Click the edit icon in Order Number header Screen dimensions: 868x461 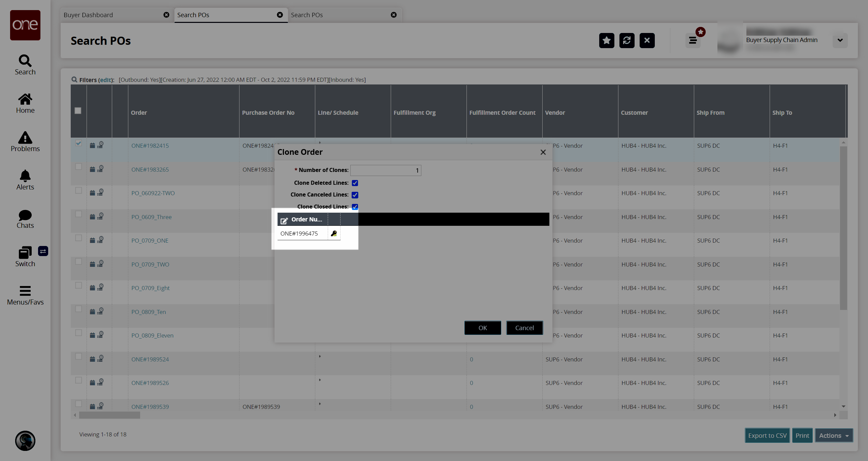[284, 220]
